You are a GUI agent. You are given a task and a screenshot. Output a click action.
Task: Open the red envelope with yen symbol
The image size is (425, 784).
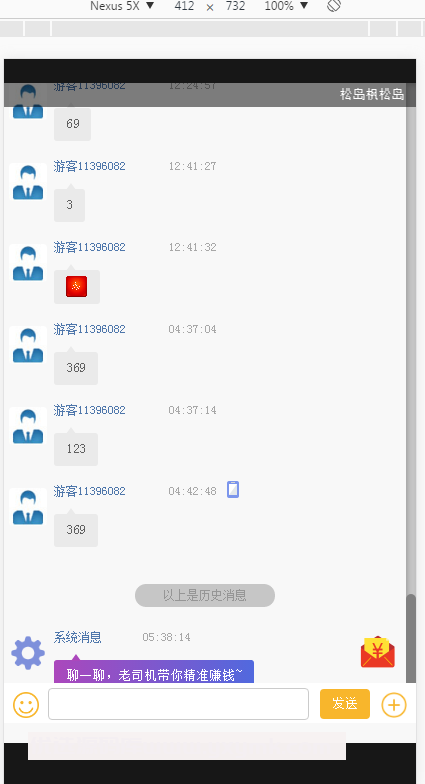(x=378, y=652)
